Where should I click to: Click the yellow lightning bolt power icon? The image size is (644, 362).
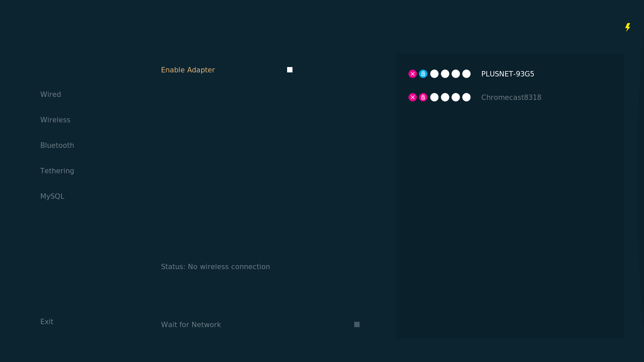pos(628,27)
